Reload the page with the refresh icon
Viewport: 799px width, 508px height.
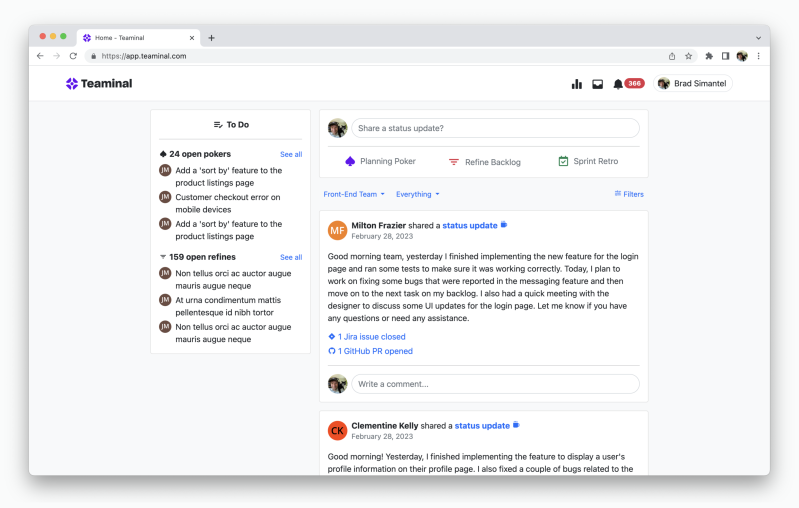(x=73, y=56)
